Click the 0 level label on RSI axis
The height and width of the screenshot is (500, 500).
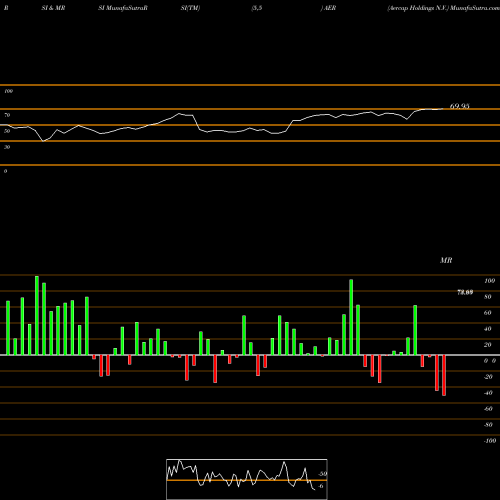click(5, 171)
